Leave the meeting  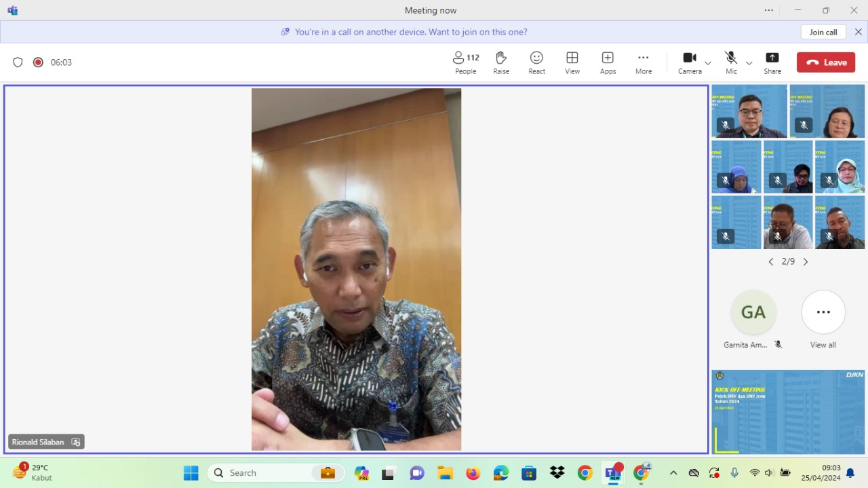point(825,62)
